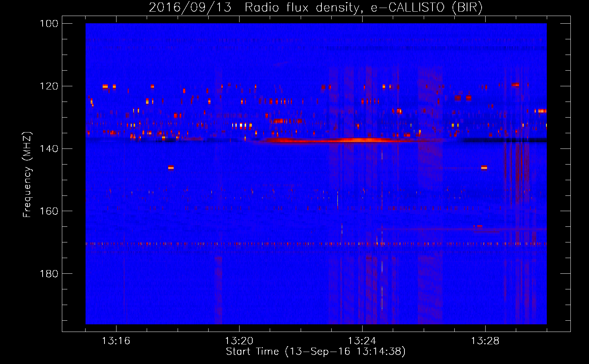Viewport: 589px width, 364px height.
Task: Click the 'Frequency (MHZ)' axis label
Action: [27, 174]
